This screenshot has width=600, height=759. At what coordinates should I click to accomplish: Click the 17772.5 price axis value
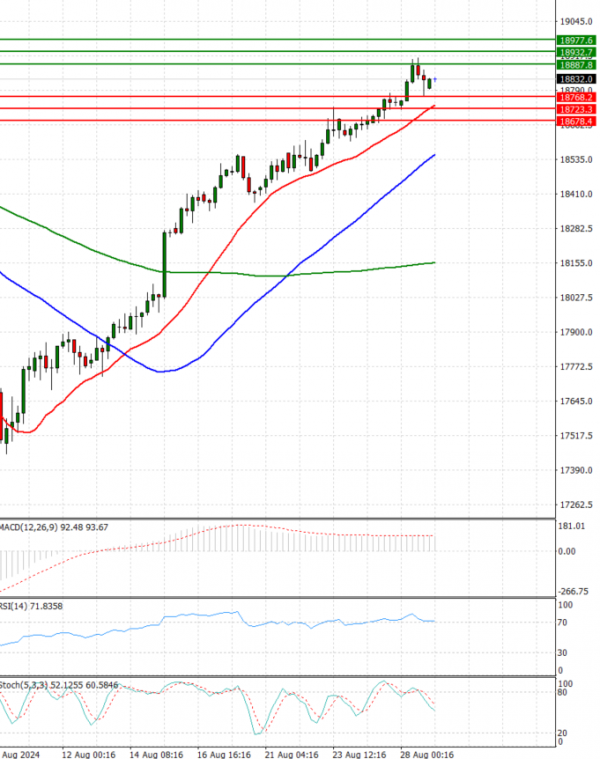pyautogui.click(x=576, y=366)
